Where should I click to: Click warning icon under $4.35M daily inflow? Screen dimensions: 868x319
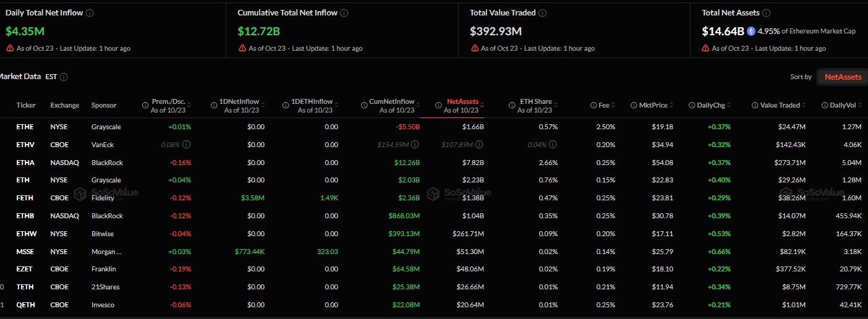tap(10, 48)
